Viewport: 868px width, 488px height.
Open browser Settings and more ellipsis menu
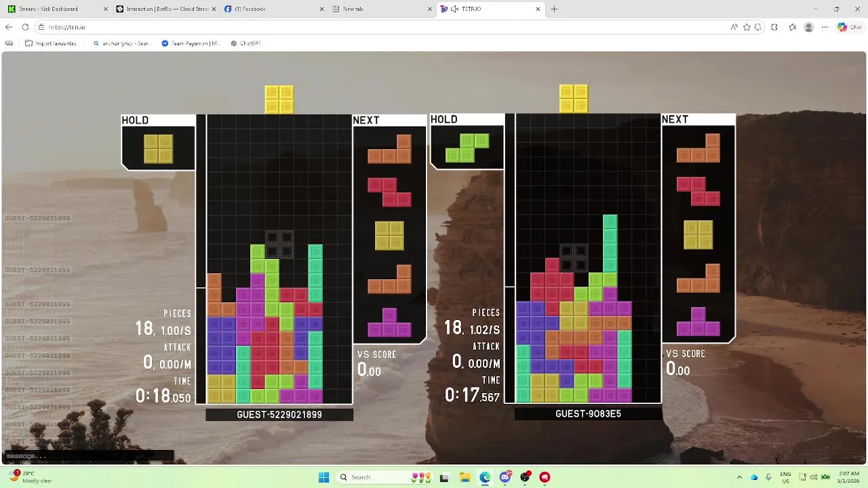[x=825, y=27]
